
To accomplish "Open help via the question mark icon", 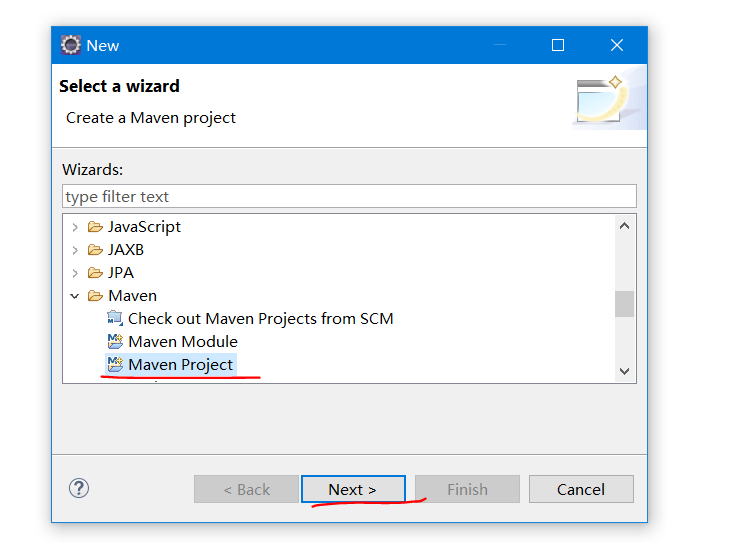I will click(79, 488).
